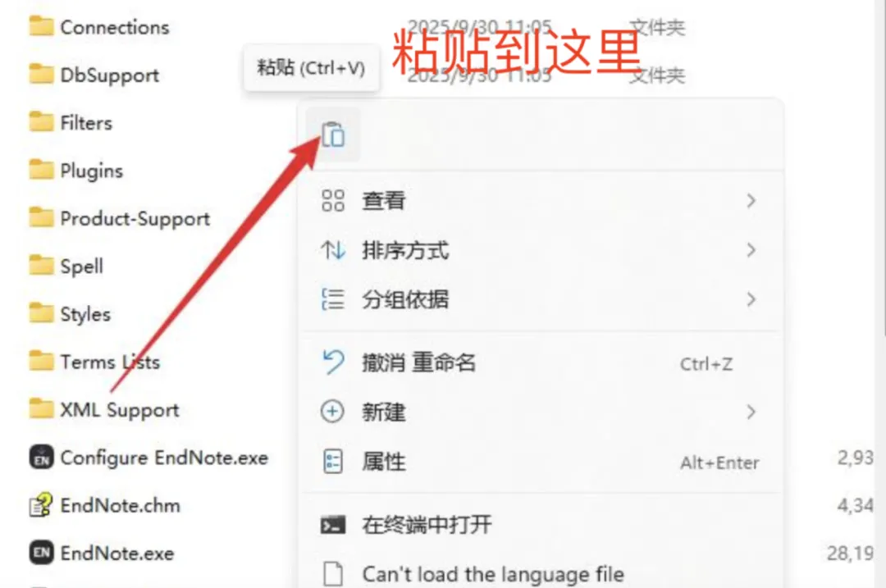Viewport: 886px width, 588px height.
Task: Select the EndNote.exe application icon
Action: click(x=41, y=553)
